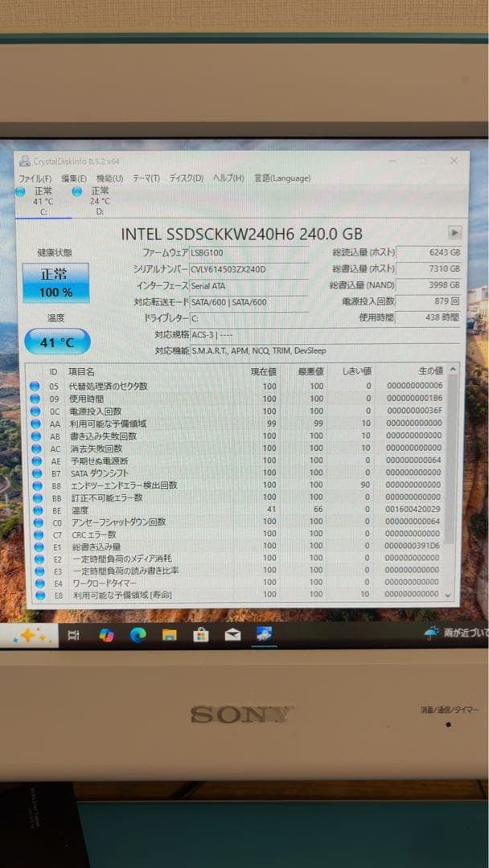Viewport: 489px width, 868px height.
Task: Open the ヘルプ(H) menu
Action: click(x=228, y=178)
